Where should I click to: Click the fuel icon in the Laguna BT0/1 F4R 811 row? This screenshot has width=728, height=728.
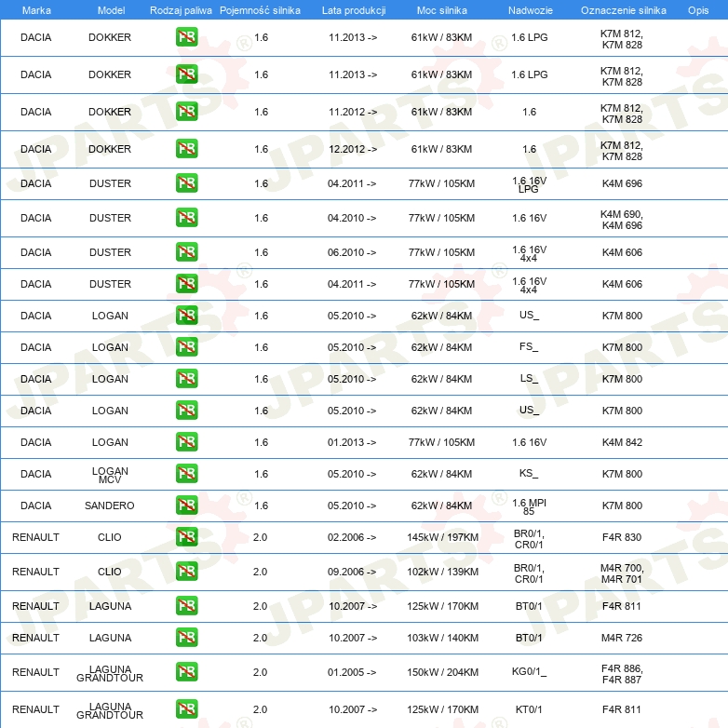(x=186, y=605)
